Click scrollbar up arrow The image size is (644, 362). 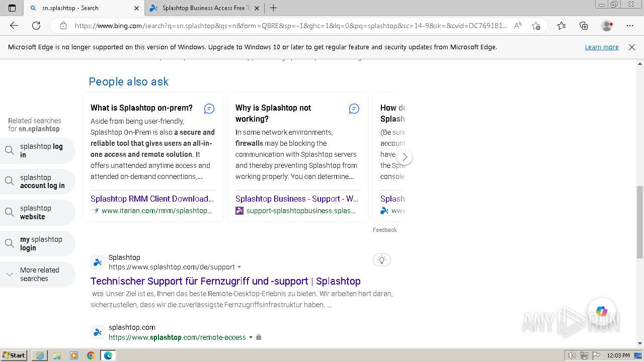click(640, 64)
